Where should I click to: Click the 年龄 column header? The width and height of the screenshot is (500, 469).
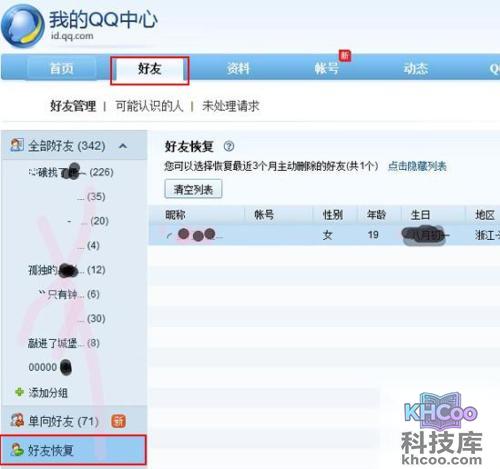point(376,214)
